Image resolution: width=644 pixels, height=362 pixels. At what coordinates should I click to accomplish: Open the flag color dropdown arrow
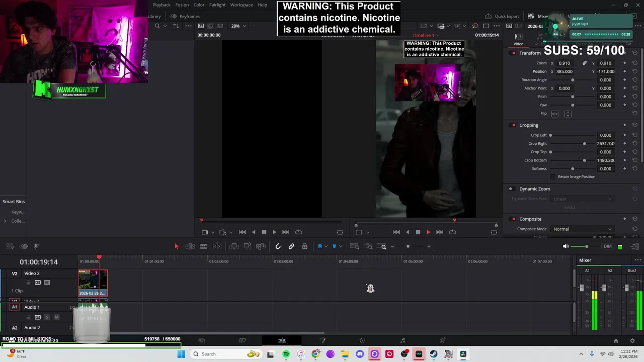coord(326,246)
